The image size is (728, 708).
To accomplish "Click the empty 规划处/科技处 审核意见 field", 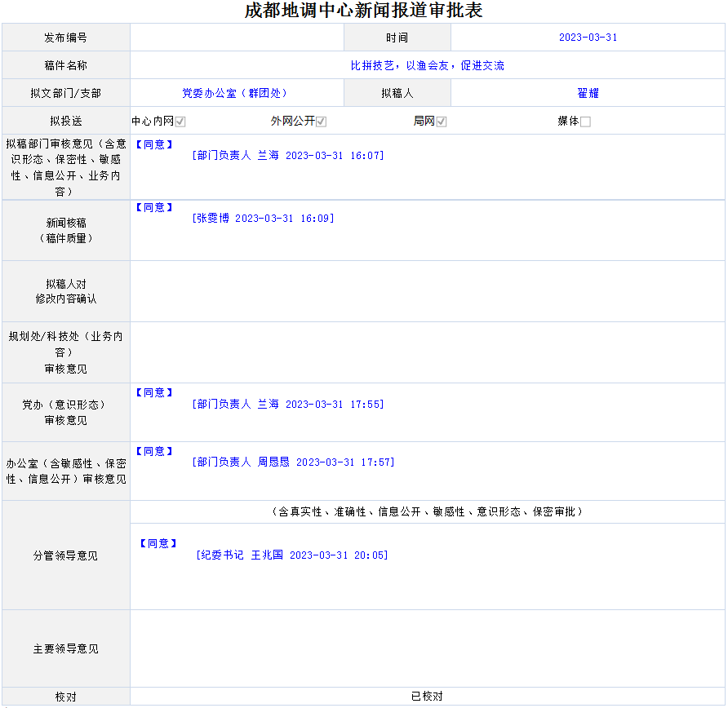I will click(427, 352).
